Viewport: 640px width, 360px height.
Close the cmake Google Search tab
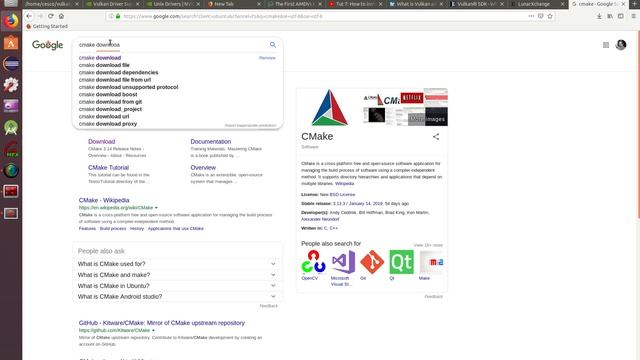(623, 4)
